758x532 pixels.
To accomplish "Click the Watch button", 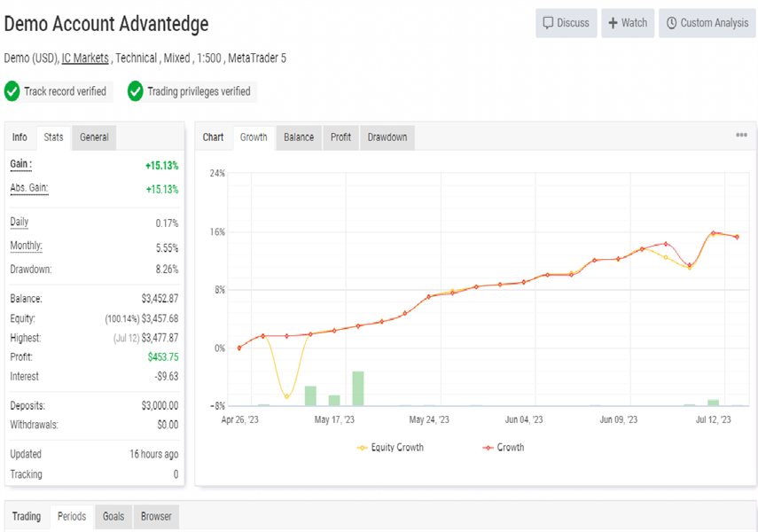I will click(x=628, y=23).
